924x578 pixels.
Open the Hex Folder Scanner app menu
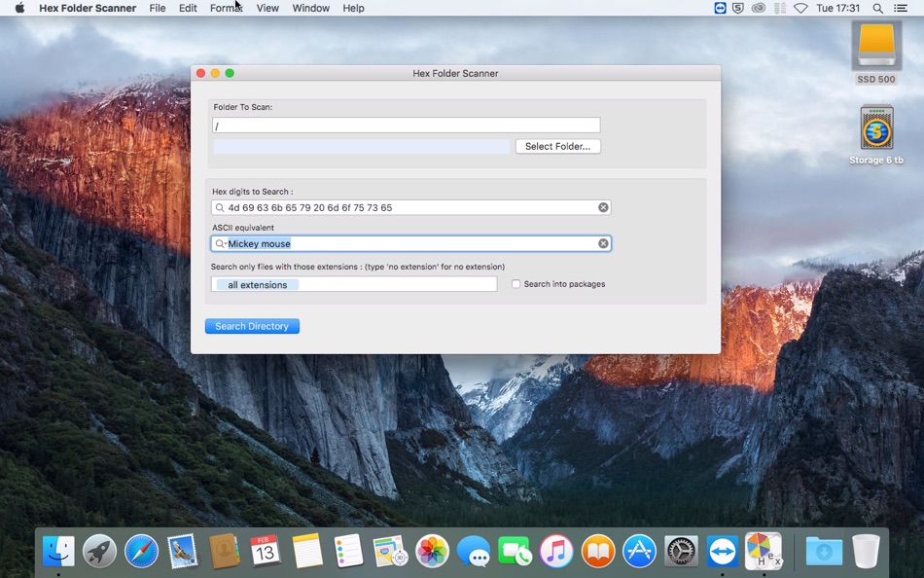(88, 8)
